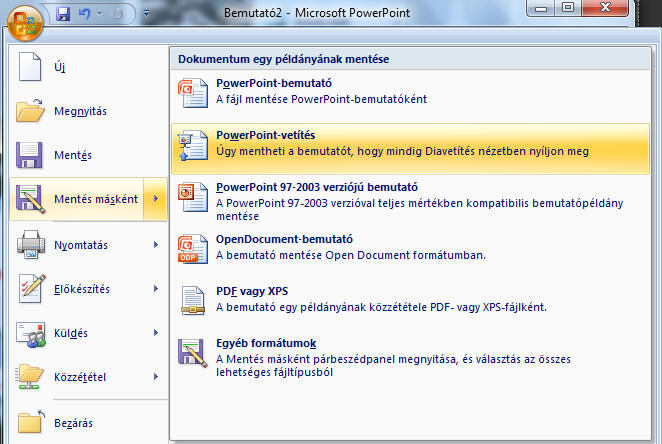The height and width of the screenshot is (444, 662).
Task: Choose Küldés from the Office menu
Action: (71, 333)
